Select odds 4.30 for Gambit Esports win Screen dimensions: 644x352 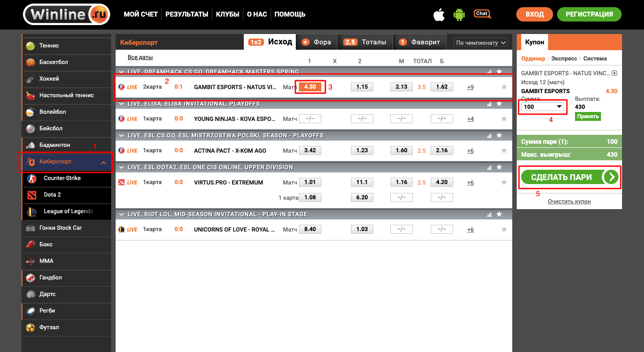pos(310,87)
